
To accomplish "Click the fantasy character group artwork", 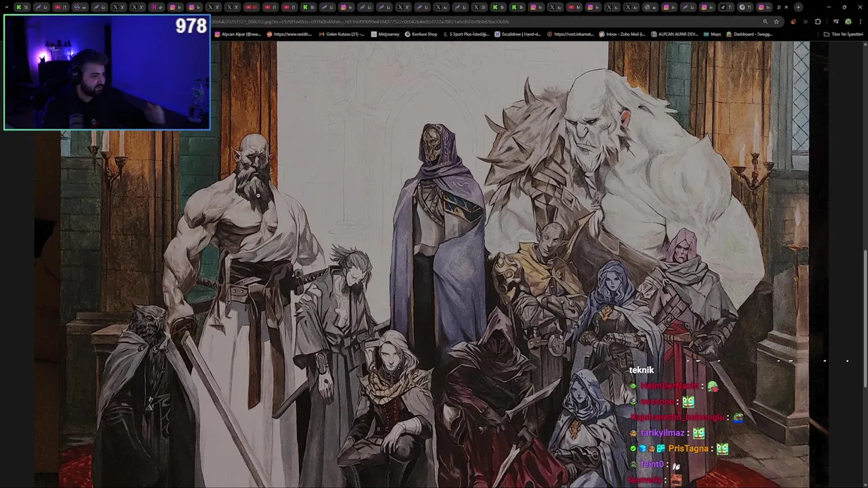I will (x=435, y=264).
